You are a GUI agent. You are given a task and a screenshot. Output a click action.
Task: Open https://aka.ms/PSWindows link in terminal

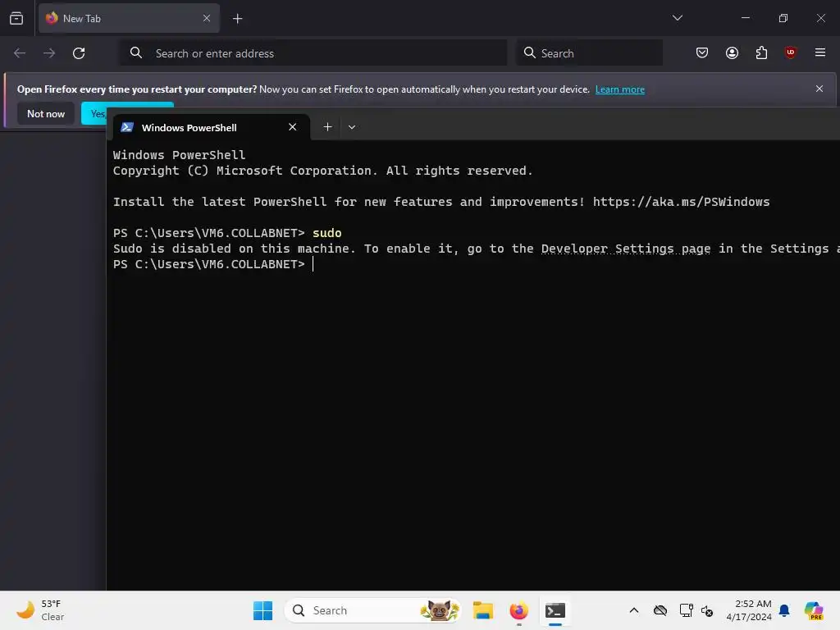click(x=681, y=202)
